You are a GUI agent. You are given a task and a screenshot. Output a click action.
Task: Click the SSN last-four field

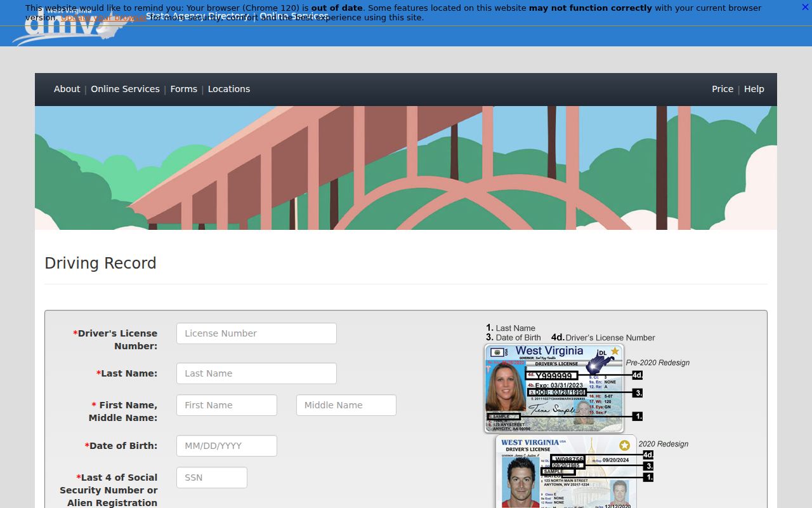click(211, 478)
